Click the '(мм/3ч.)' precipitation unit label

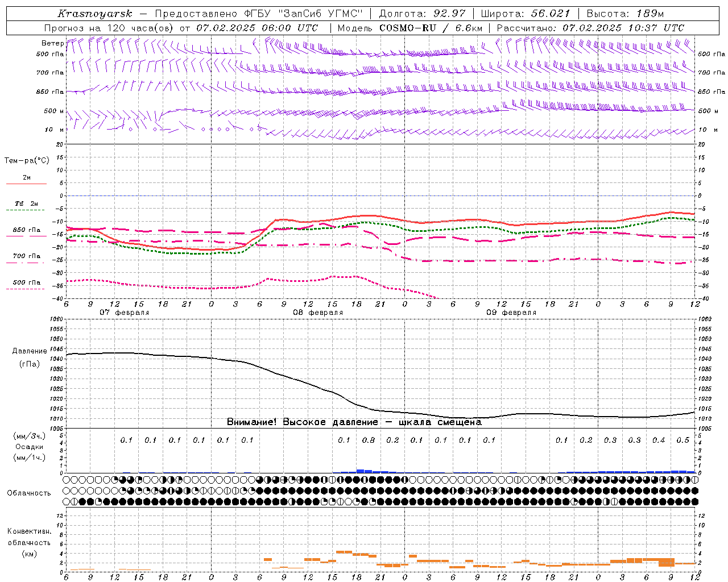[30, 436]
